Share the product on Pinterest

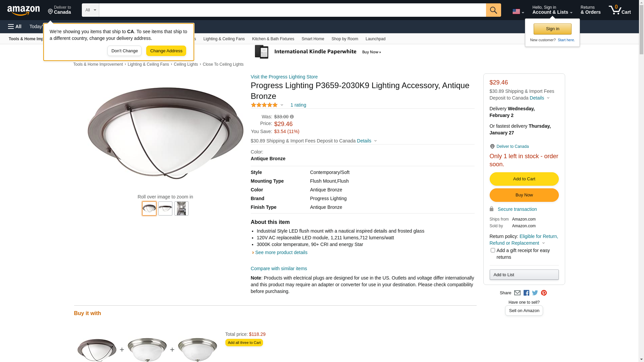[x=544, y=293]
